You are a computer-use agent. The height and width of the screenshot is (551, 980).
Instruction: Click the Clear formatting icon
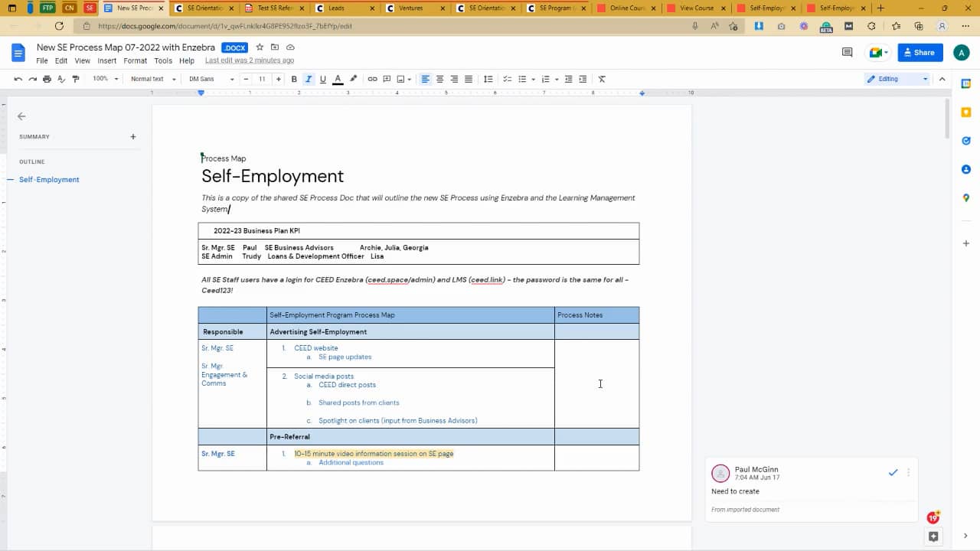point(602,79)
